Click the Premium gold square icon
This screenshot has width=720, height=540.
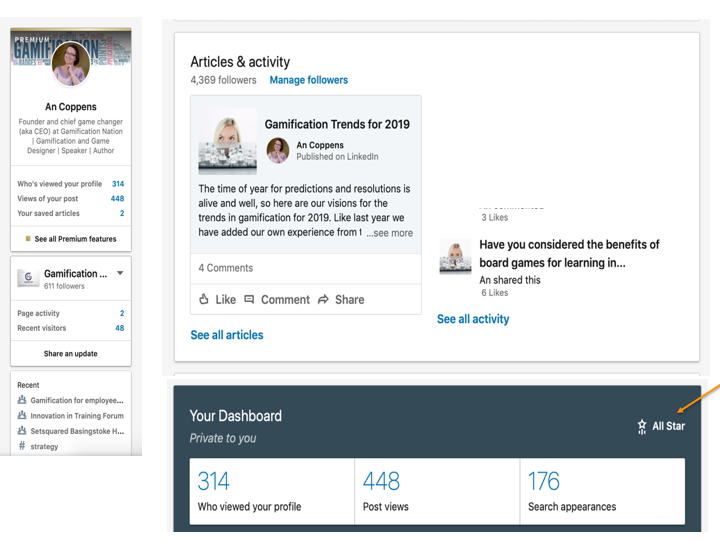tap(28, 239)
